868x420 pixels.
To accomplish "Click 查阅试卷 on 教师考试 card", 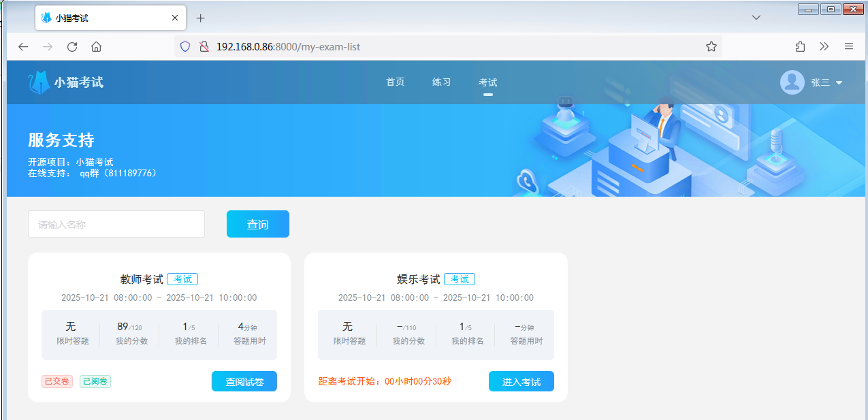I will [244, 382].
